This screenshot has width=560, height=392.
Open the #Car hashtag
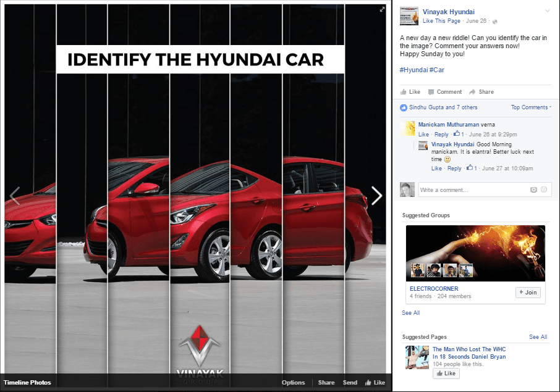point(437,70)
